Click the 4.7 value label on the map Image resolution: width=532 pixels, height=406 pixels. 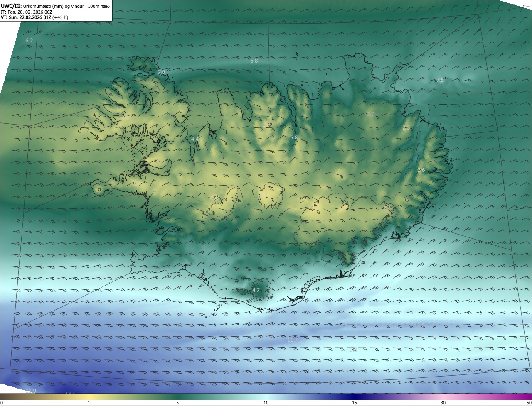(256, 290)
